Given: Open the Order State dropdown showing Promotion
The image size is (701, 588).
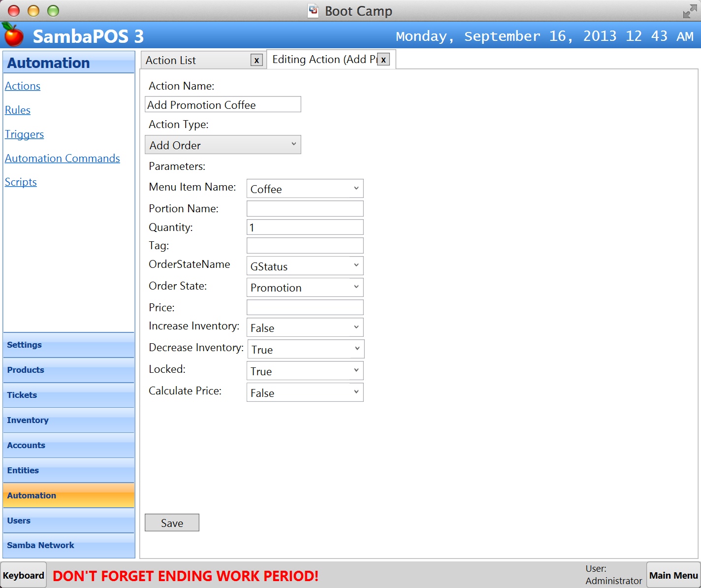Looking at the screenshot, I should [x=305, y=287].
